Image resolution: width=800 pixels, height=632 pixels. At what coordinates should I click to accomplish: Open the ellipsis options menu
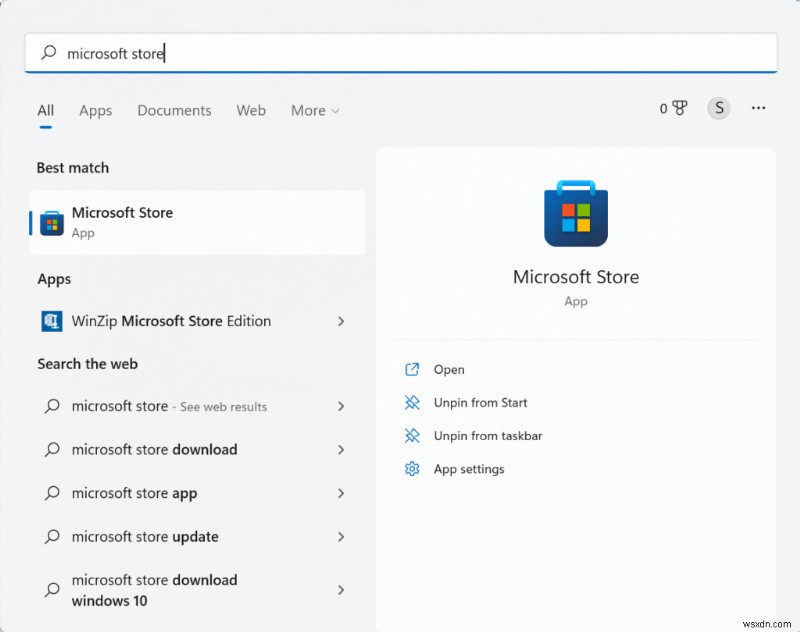[x=758, y=108]
